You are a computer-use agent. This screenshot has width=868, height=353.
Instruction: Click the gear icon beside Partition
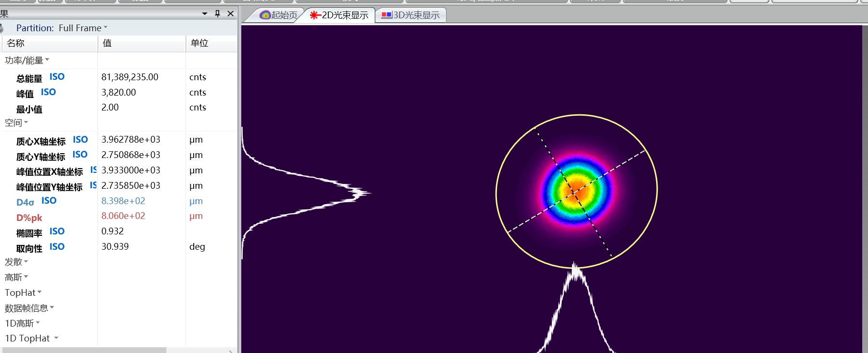(x=2, y=28)
